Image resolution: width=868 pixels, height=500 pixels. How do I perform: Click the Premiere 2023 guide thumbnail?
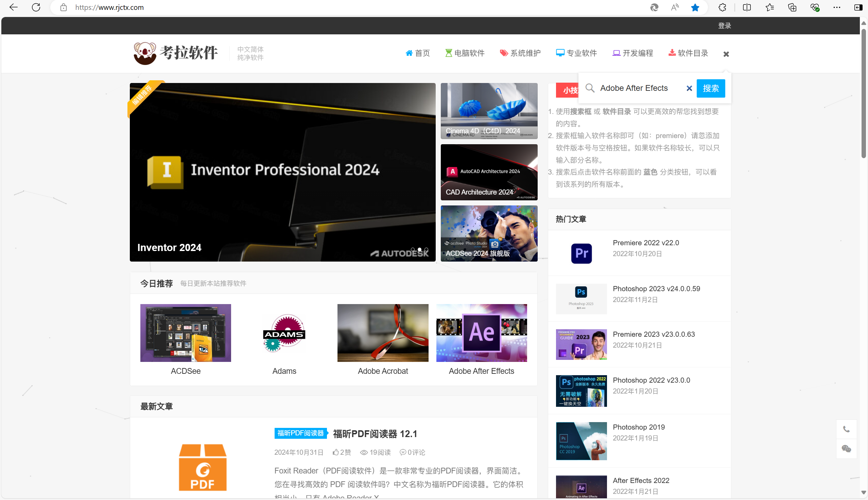581,345
